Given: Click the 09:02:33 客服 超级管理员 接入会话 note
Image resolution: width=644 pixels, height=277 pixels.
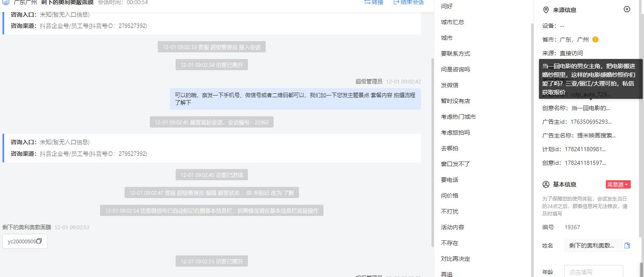Looking at the screenshot, I should coord(212,47).
